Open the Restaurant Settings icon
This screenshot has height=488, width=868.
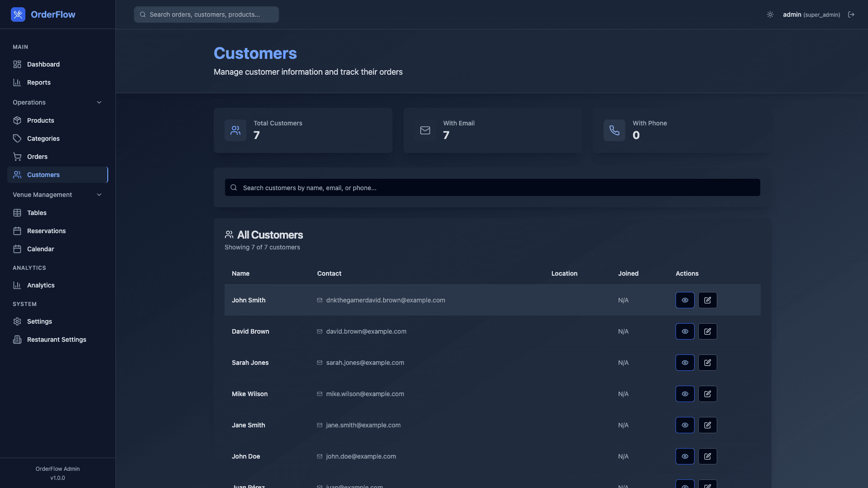coord(17,340)
